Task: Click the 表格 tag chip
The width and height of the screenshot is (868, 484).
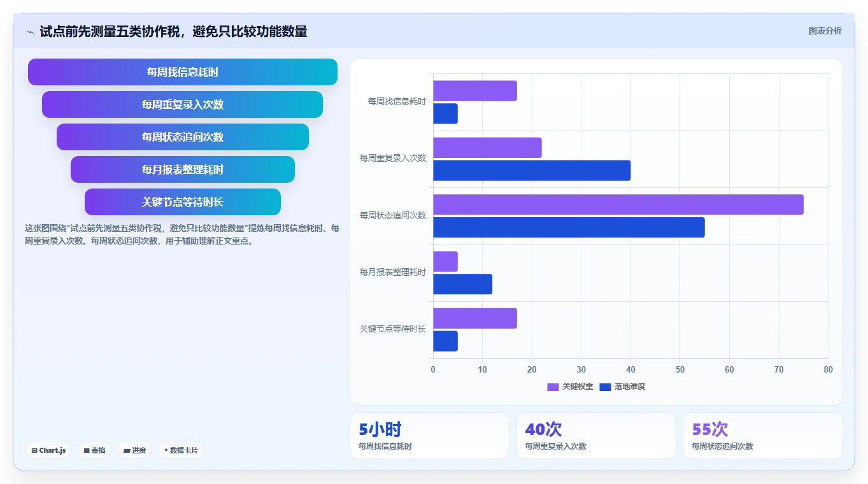Action: pos(94,450)
